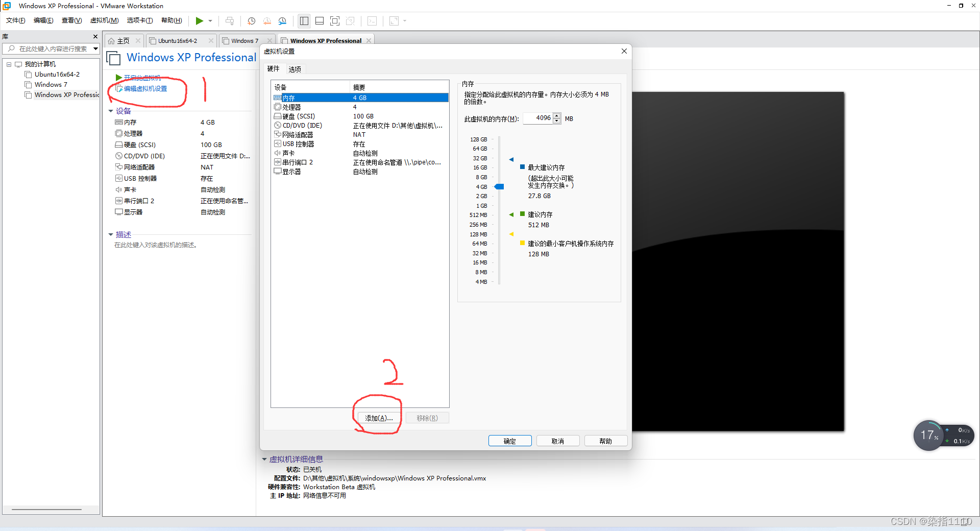Click the send Ctrl+Alt+Del toolbar icon

[230, 21]
